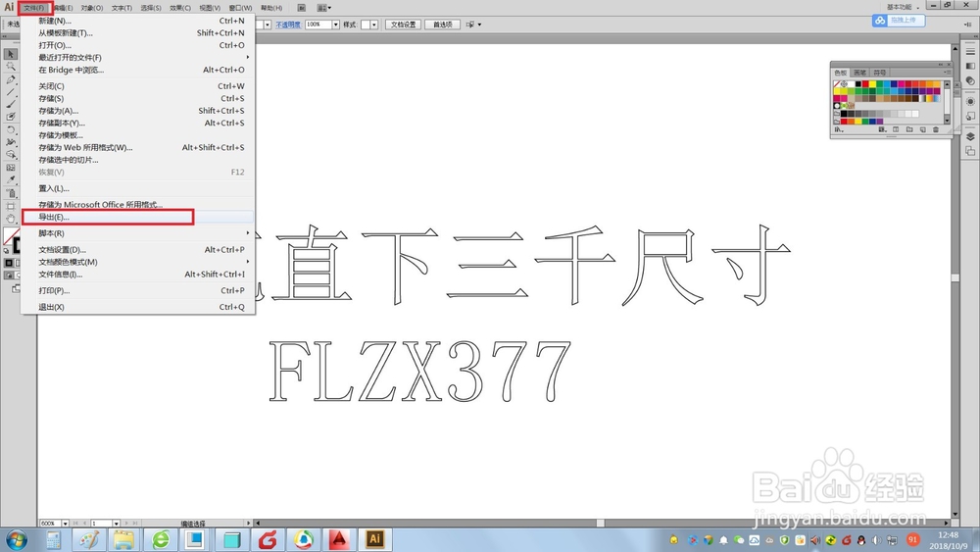Image resolution: width=980 pixels, height=552 pixels.
Task: Open Paint taskbar icon
Action: point(88,539)
